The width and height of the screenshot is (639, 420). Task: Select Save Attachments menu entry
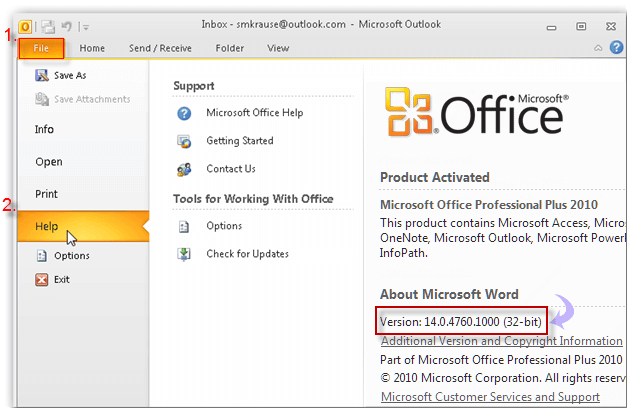click(x=92, y=99)
